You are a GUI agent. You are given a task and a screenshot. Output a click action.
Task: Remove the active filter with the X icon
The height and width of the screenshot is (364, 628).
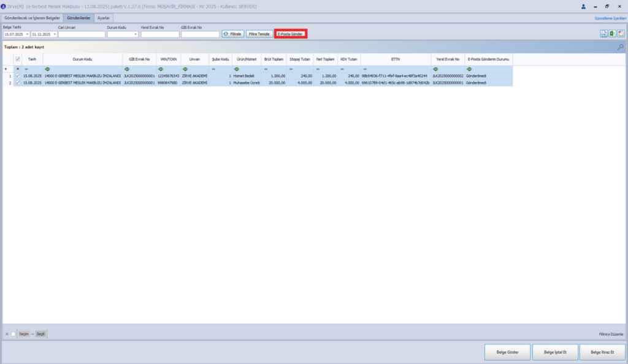coord(7,334)
